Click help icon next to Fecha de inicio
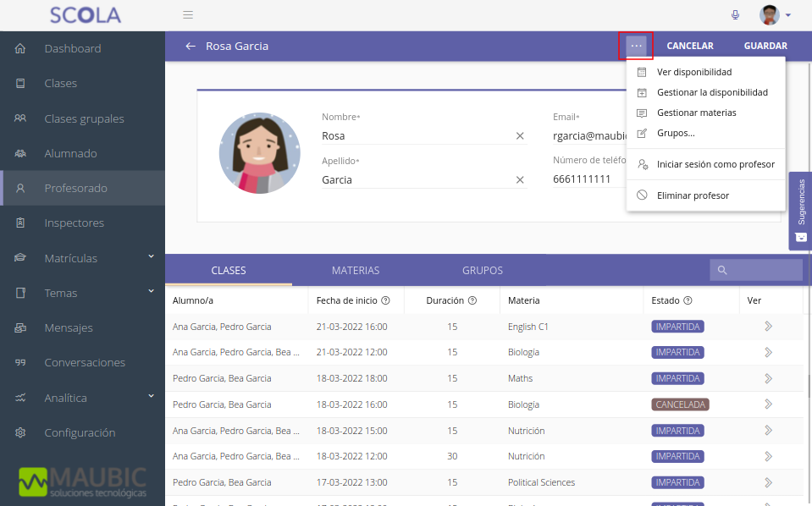This screenshot has height=506, width=812. tap(386, 300)
